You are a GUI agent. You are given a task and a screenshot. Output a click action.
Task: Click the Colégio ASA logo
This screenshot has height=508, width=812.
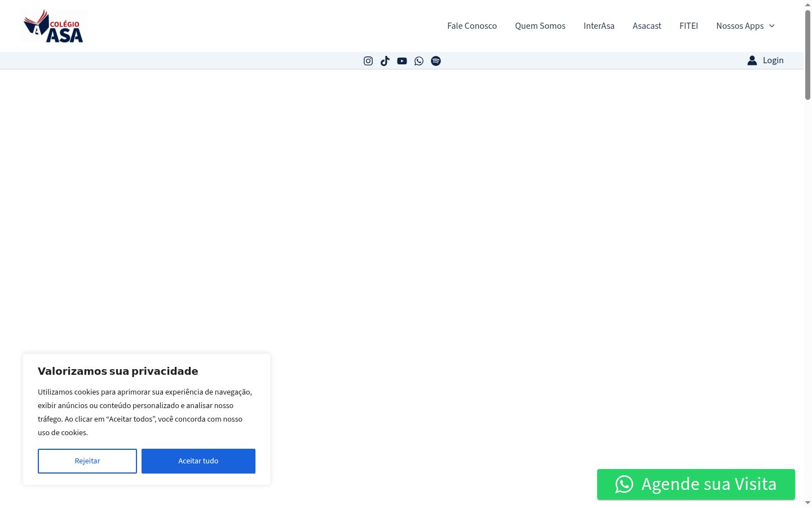coord(54,26)
